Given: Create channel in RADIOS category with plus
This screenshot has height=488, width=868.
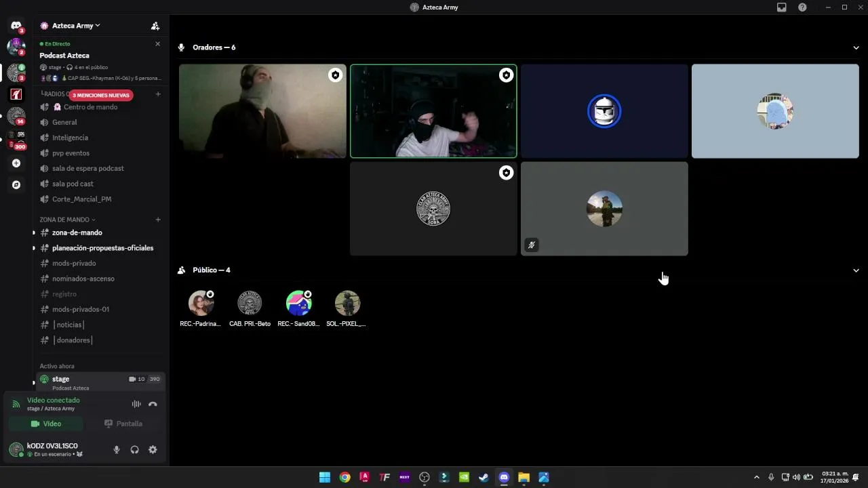Looking at the screenshot, I should (x=158, y=94).
